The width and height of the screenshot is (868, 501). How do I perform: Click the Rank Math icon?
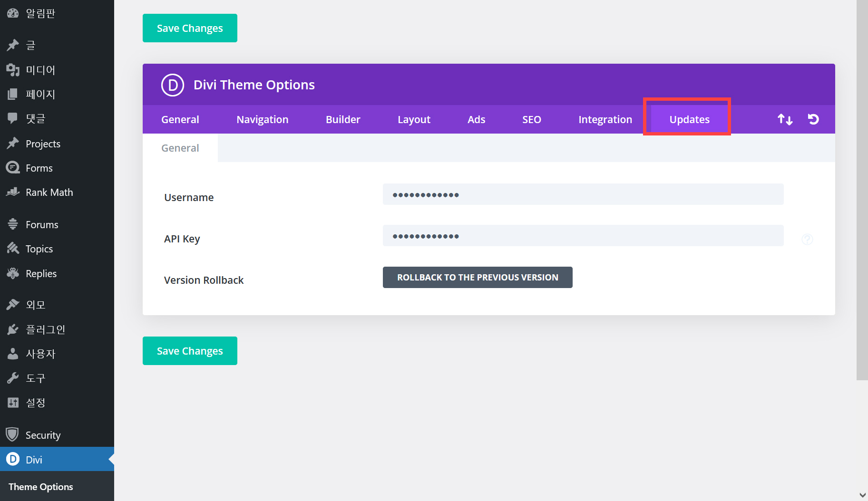[x=13, y=192]
